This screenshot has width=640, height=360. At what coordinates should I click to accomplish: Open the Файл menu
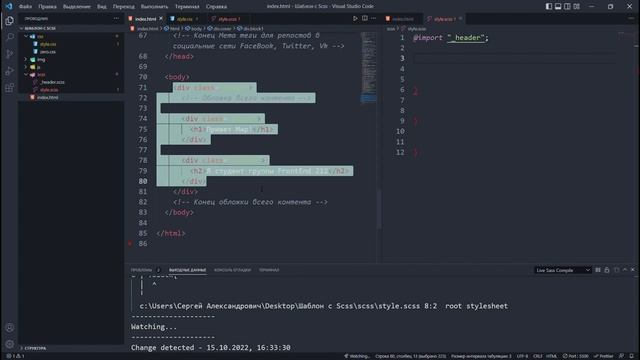[x=25, y=7]
